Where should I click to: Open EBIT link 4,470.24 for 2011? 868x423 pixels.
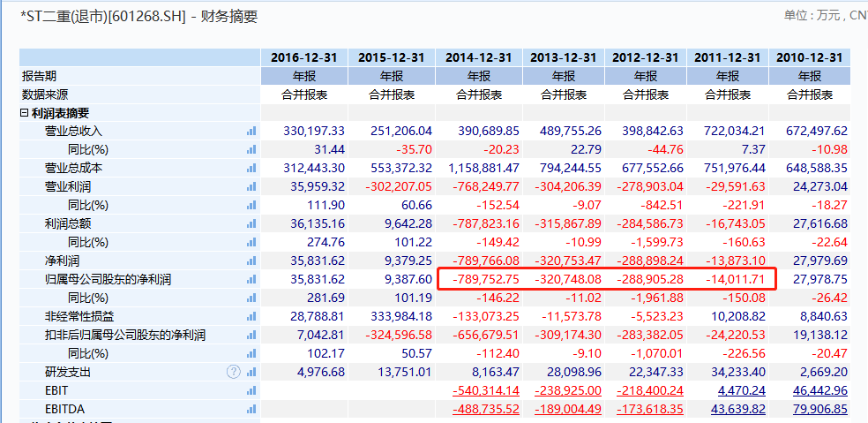(742, 391)
